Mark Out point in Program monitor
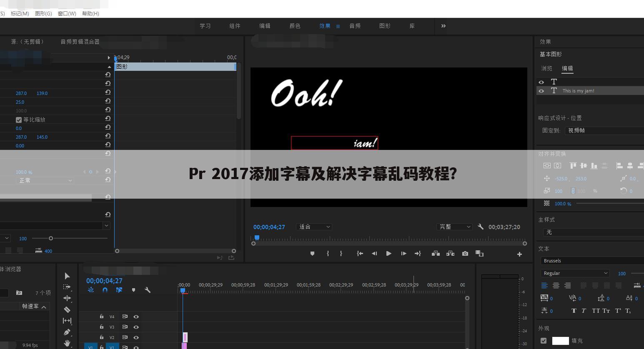 (x=341, y=254)
